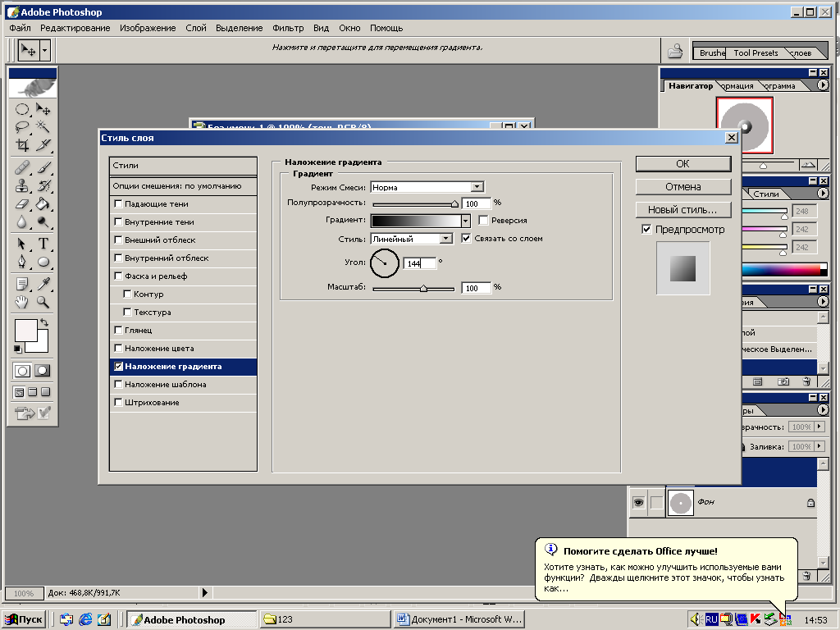Viewport: 840px width, 630px height.
Task: Click the OK button
Action: coord(683,164)
